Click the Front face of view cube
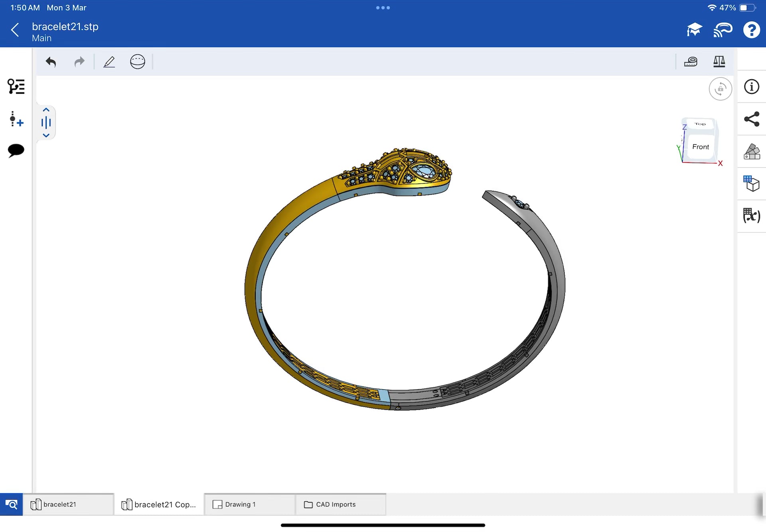 tap(700, 147)
